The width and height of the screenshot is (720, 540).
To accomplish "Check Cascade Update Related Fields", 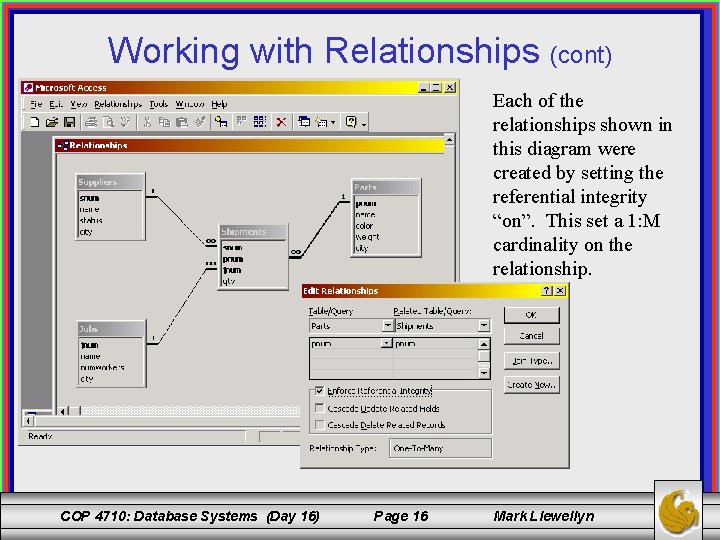I will point(320,408).
